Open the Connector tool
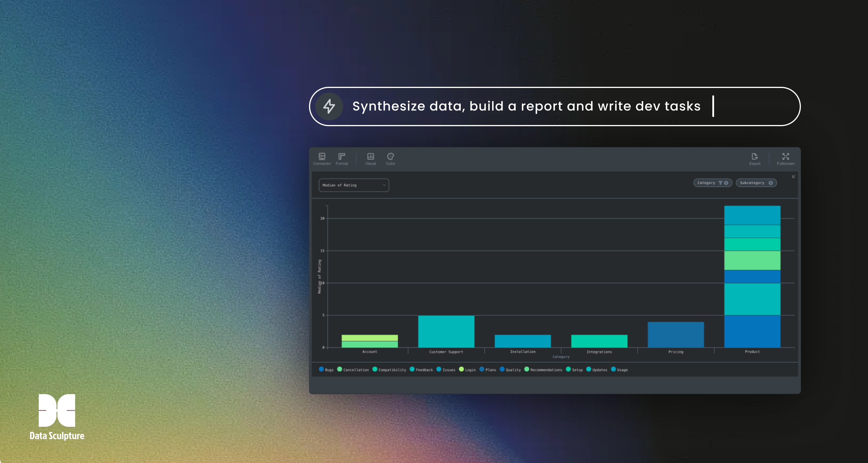This screenshot has width=868, height=463. [x=322, y=159]
